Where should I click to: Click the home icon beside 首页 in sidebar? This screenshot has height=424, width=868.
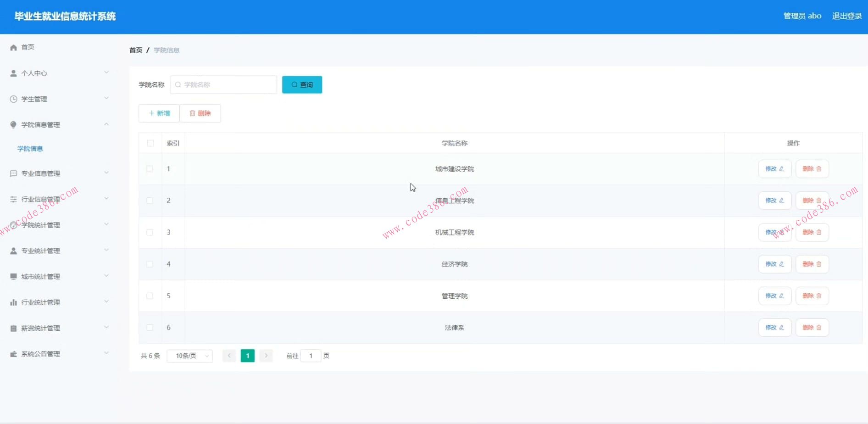[13, 47]
